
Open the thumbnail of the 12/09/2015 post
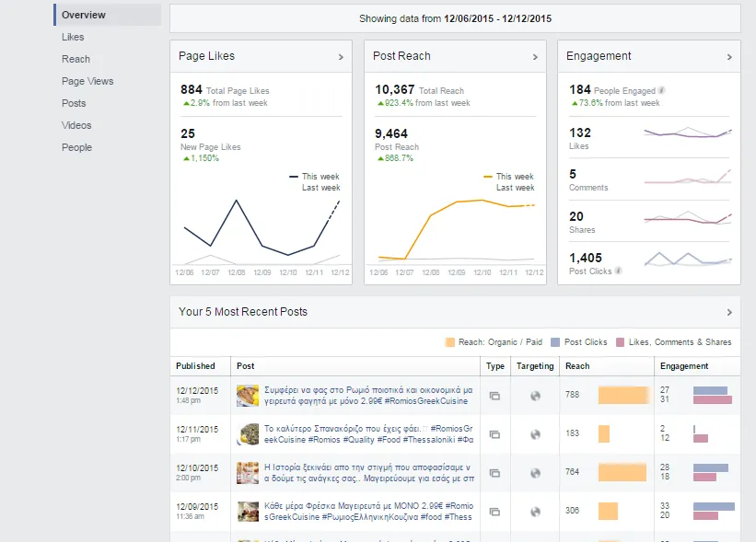tap(248, 512)
